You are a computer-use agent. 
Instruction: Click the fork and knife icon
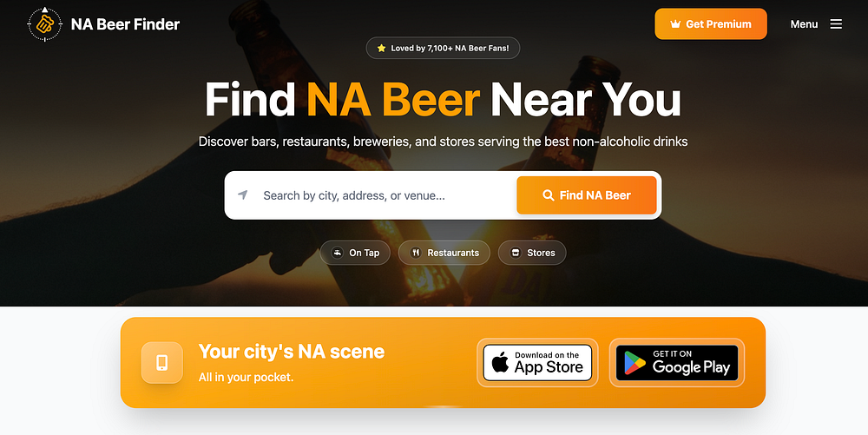coord(416,253)
